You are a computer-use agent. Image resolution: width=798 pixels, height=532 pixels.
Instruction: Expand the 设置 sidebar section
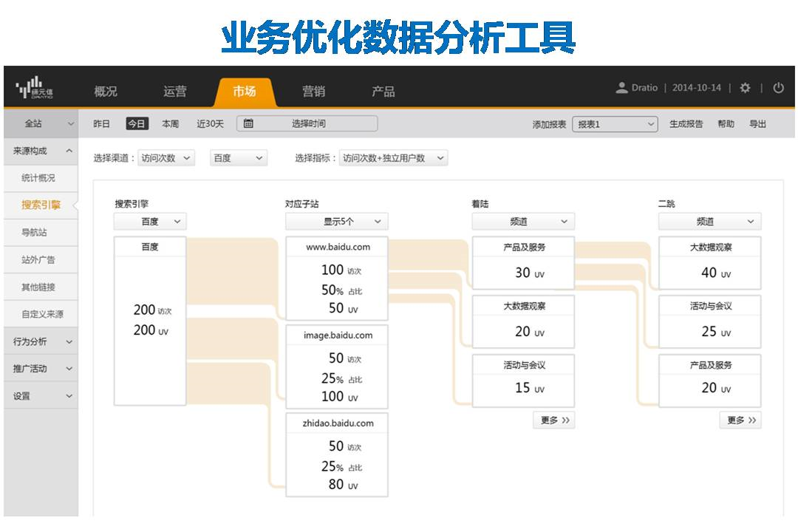[41, 396]
